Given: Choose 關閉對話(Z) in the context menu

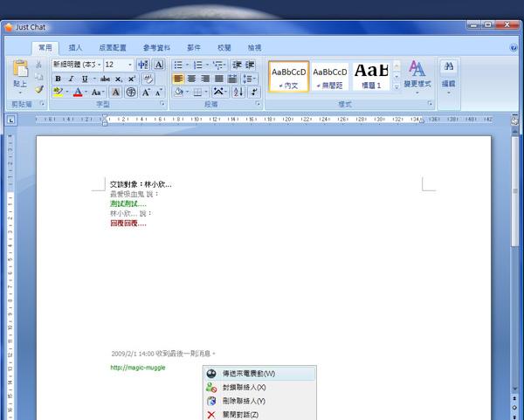Looking at the screenshot, I should click(240, 414).
